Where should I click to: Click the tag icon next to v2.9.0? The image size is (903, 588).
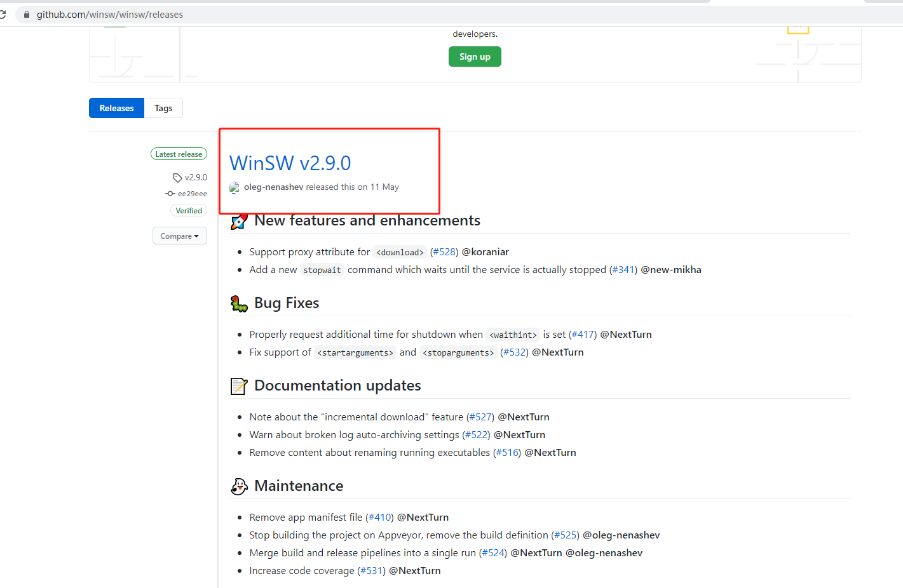point(176,177)
